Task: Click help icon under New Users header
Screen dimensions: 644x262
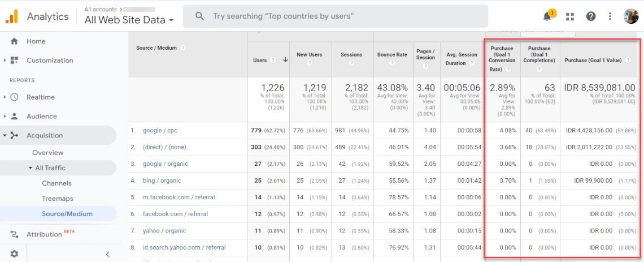Action: pyautogui.click(x=309, y=63)
